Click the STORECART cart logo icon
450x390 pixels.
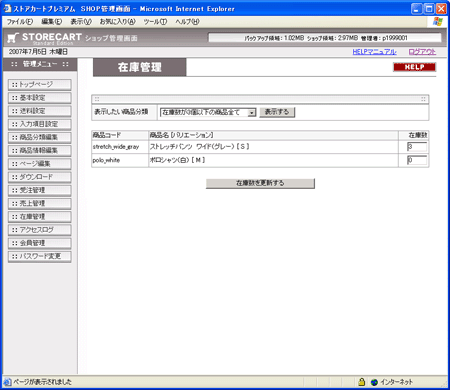(x=13, y=38)
